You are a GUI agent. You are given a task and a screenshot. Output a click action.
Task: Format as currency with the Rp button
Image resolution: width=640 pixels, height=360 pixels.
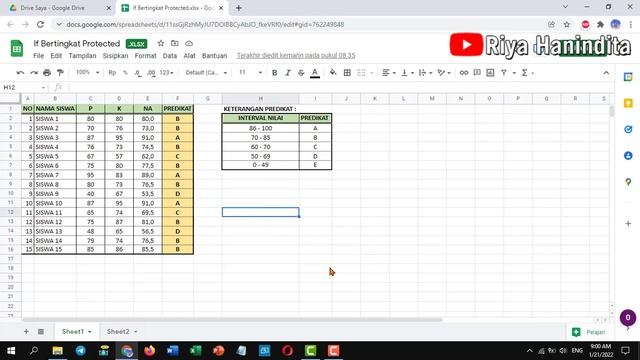(112, 73)
